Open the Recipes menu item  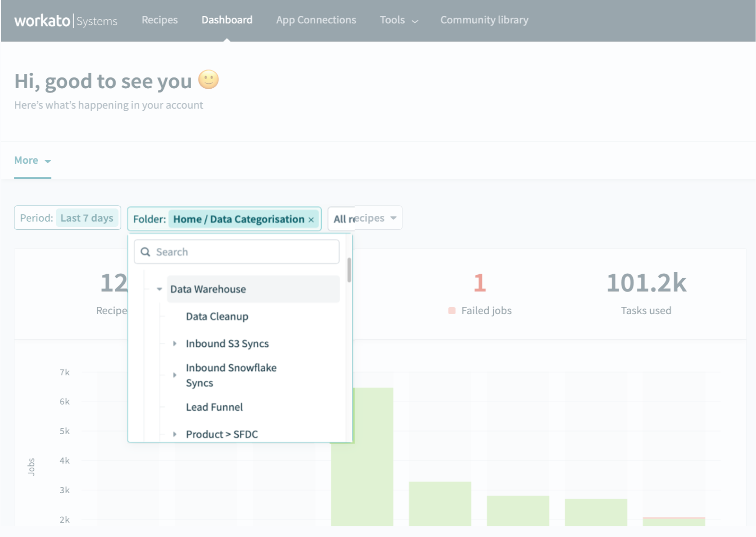[x=159, y=20]
